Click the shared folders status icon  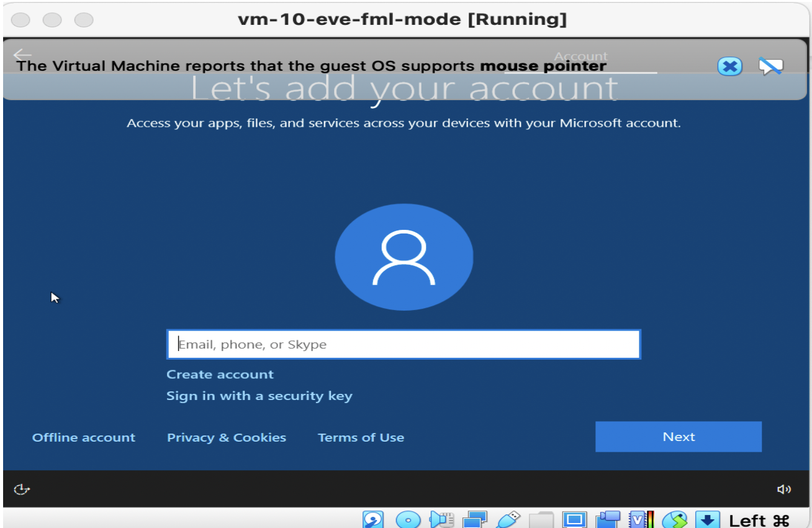543,519
